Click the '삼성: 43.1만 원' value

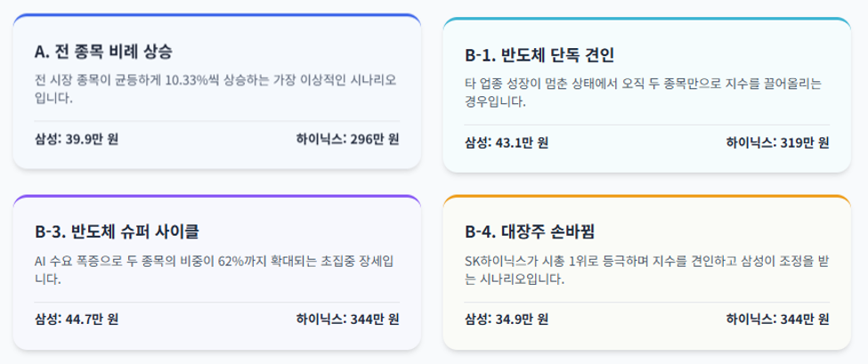click(x=507, y=142)
